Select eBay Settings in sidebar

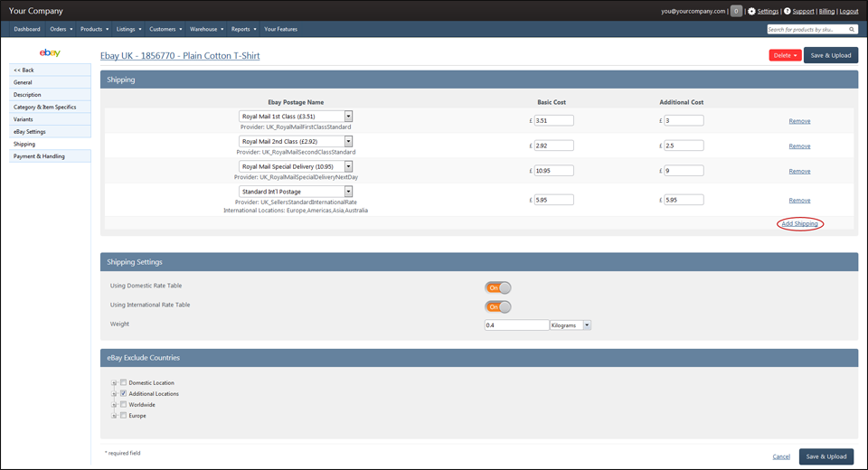tap(50, 132)
